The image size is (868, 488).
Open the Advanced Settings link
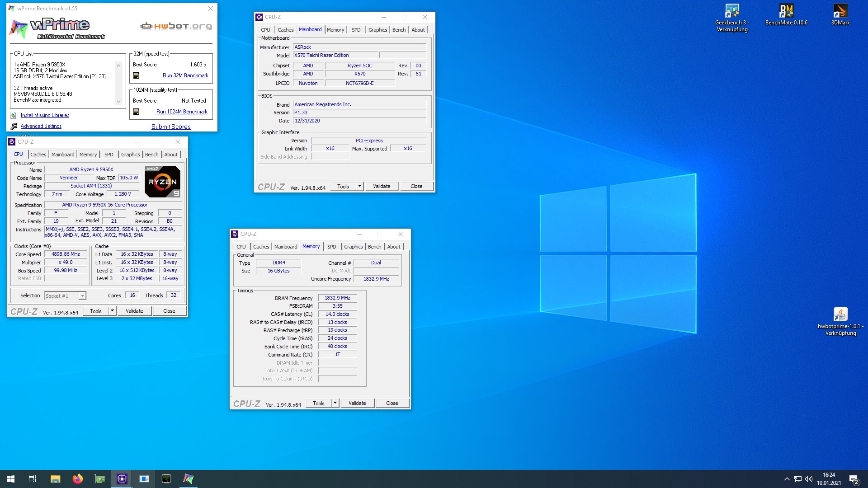(x=41, y=127)
